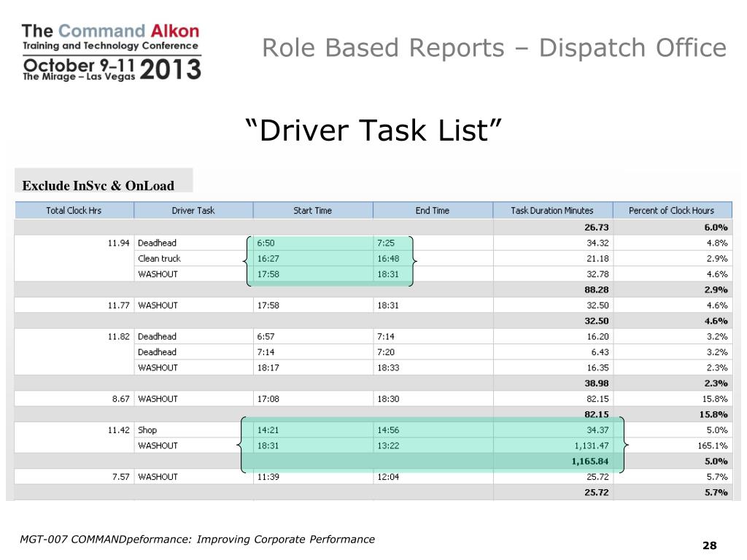The height and width of the screenshot is (560, 747).
Task: Click total clock hours 11.94
Action: [119, 243]
